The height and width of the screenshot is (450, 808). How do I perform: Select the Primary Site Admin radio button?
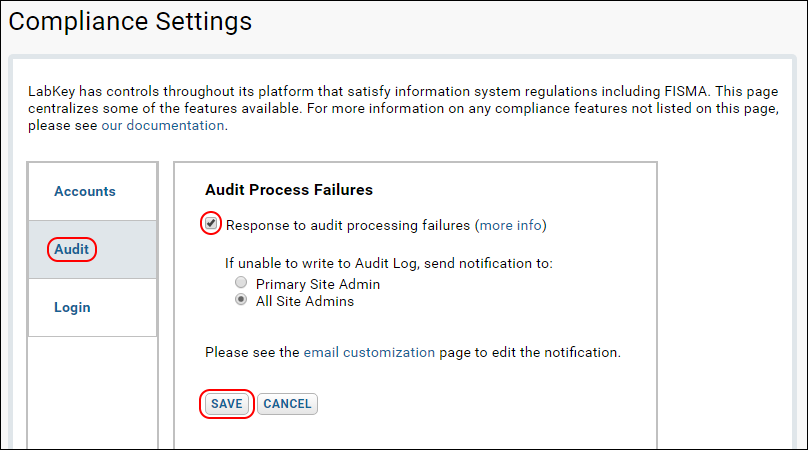[x=241, y=282]
